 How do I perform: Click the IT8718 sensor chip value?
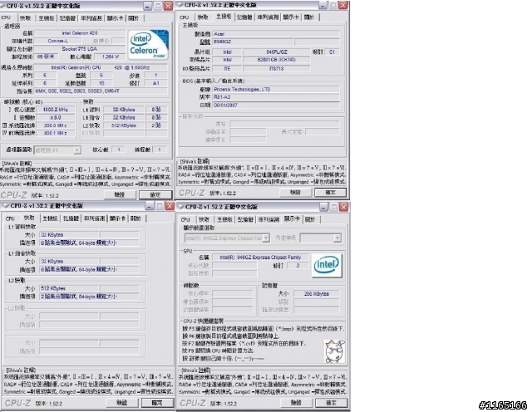(x=277, y=68)
